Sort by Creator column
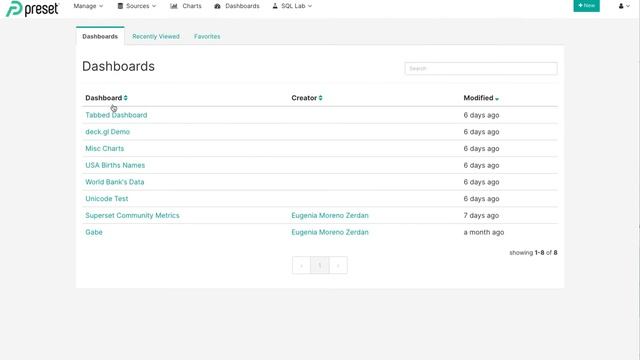 click(307, 98)
